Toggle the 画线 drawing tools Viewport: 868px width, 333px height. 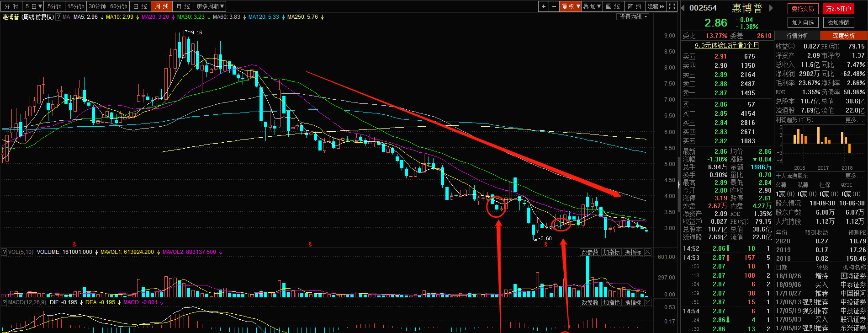613,6
